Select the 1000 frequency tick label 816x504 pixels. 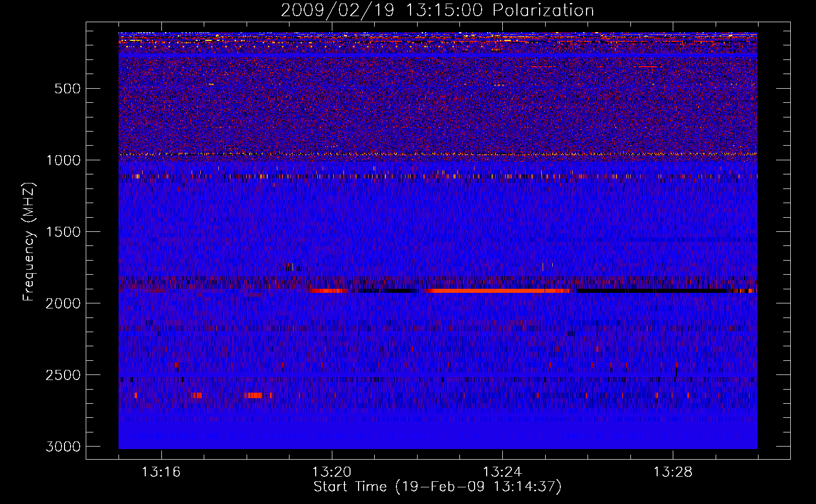(x=64, y=160)
